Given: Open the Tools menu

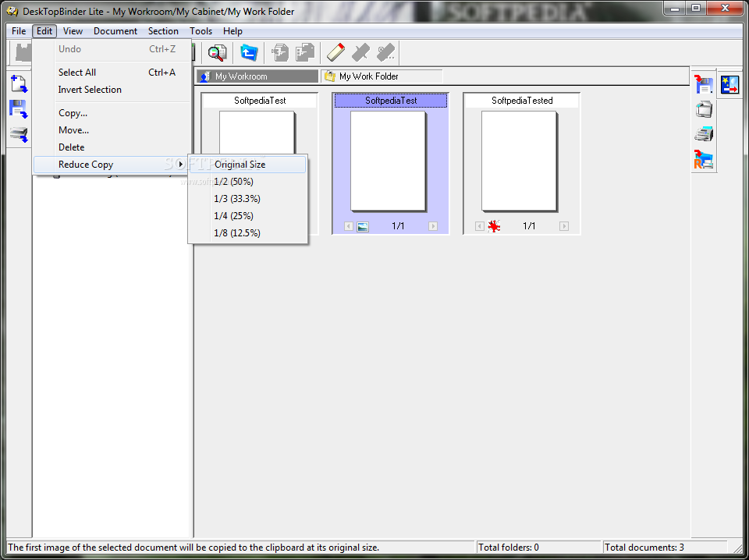Looking at the screenshot, I should click(x=201, y=31).
